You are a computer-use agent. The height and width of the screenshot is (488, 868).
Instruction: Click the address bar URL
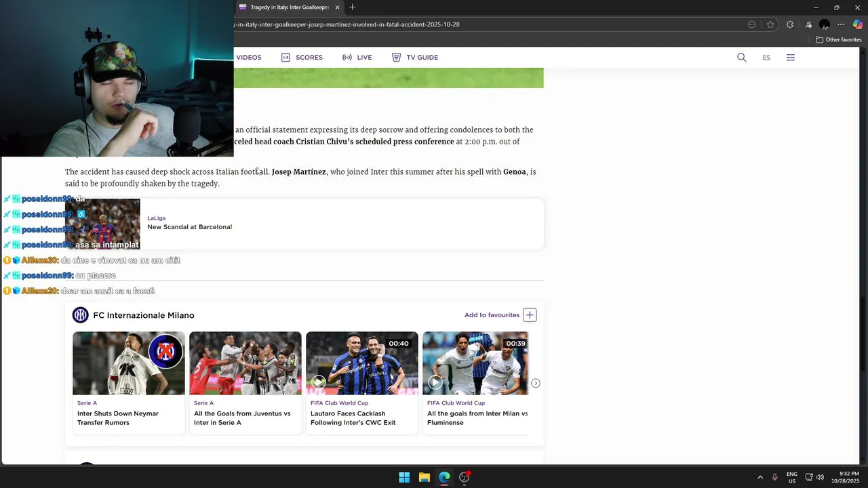(x=347, y=24)
